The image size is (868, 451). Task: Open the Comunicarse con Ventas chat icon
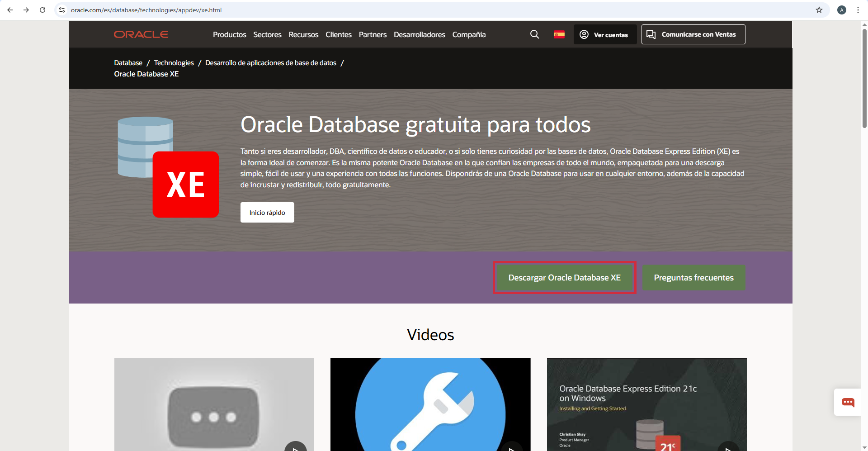pyautogui.click(x=651, y=34)
